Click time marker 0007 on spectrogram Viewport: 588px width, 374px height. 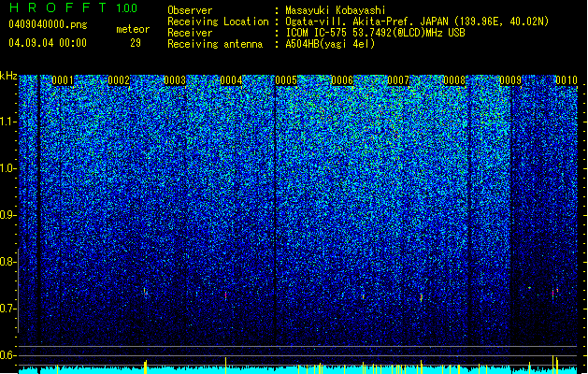(398, 80)
